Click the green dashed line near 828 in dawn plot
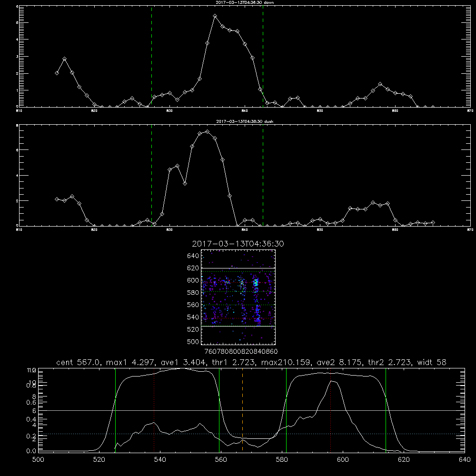Screen dimensions: 476x476 pos(151,56)
